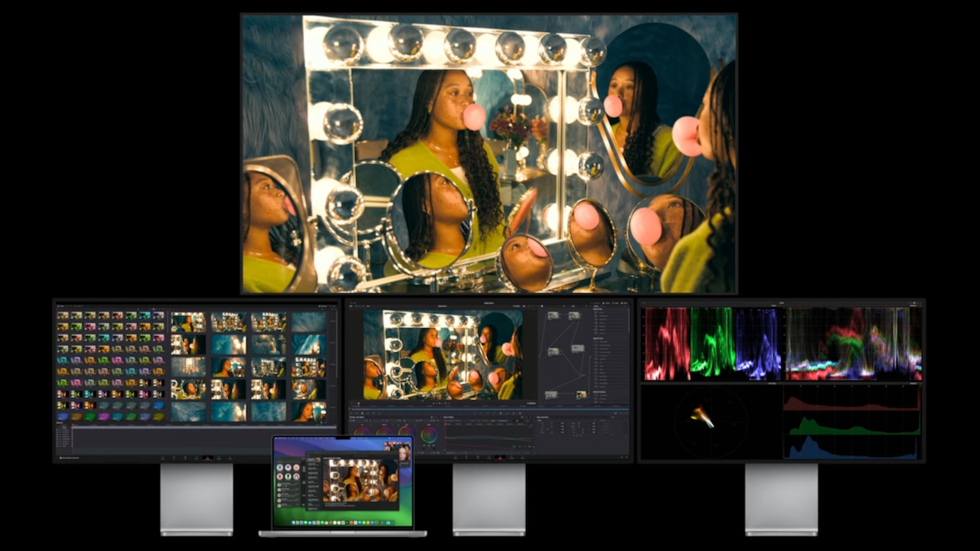This screenshot has width=980, height=551.
Task: Select the bottom-left node in the node graph
Action: [x=550, y=395]
